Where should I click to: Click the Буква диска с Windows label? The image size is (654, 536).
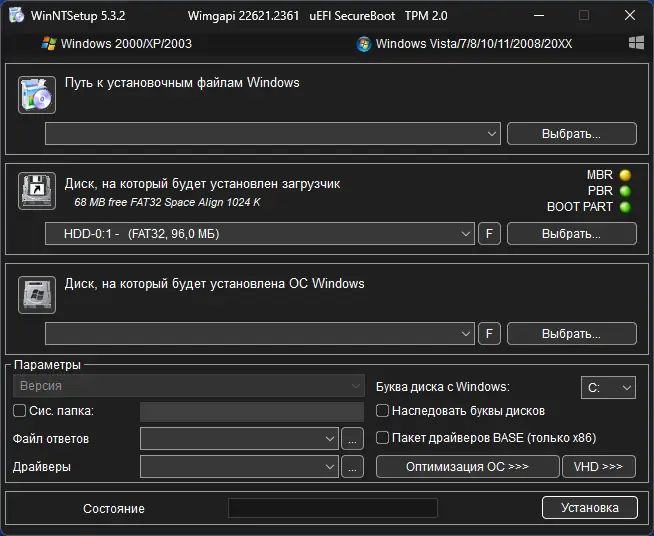tap(443, 387)
